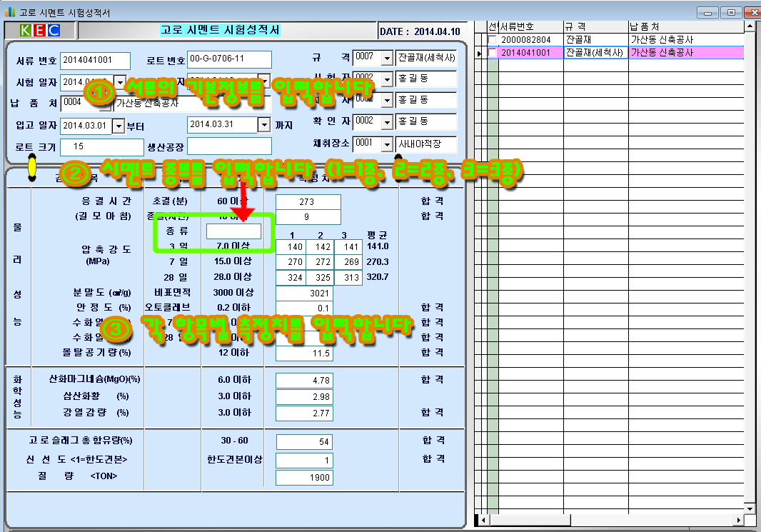Click the grid's horizontal scroll right arrow

coord(739,521)
